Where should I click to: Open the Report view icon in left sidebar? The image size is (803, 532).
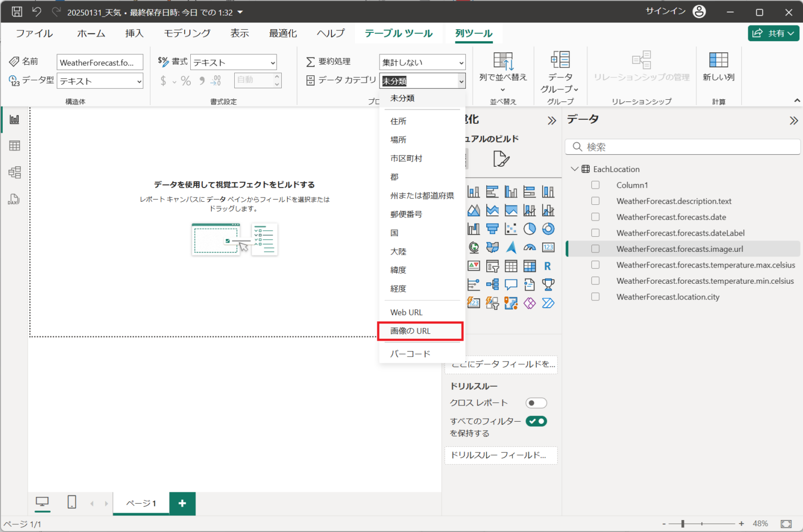pos(15,120)
